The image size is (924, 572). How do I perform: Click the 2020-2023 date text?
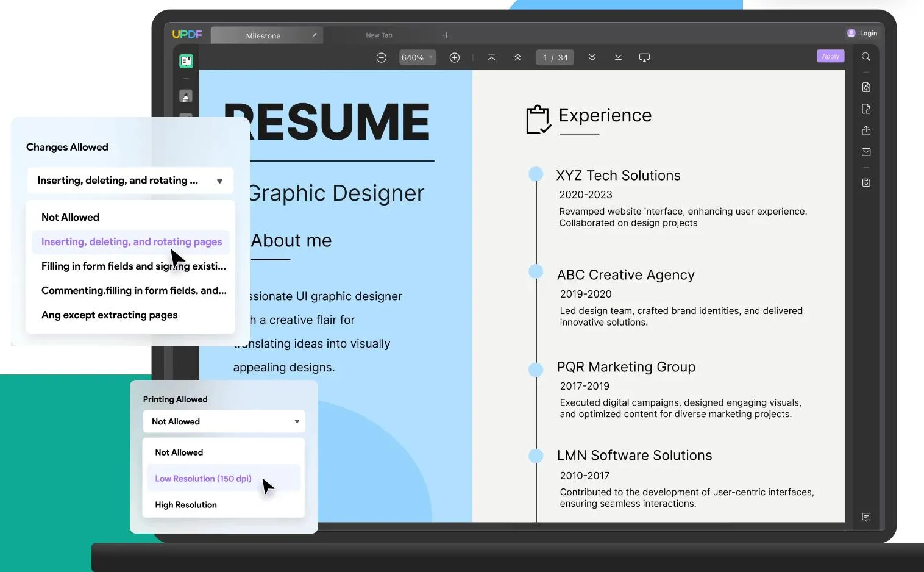(586, 195)
